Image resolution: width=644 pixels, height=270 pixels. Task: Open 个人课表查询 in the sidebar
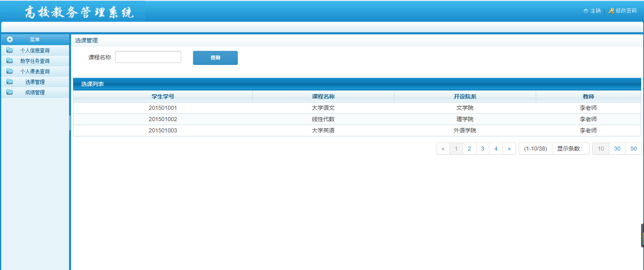(35, 71)
